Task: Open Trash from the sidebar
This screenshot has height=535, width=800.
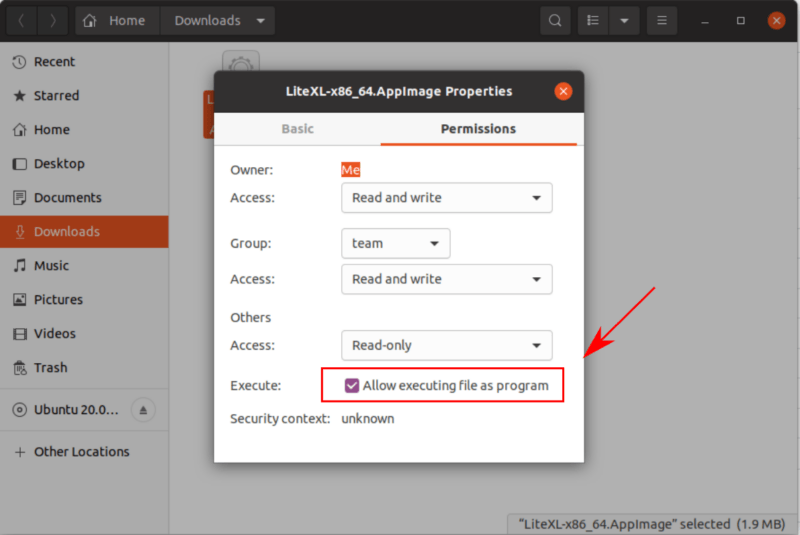Action: tap(50, 367)
